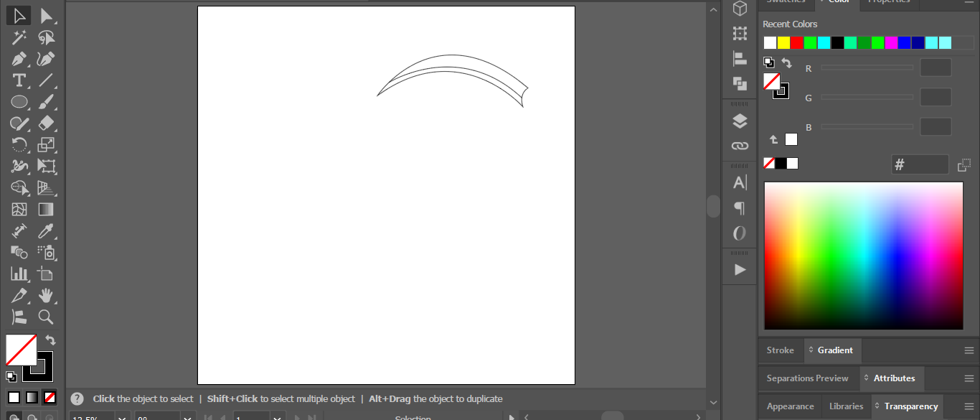Select the Eraser tool
This screenshot has width=980, height=420.
47,123
